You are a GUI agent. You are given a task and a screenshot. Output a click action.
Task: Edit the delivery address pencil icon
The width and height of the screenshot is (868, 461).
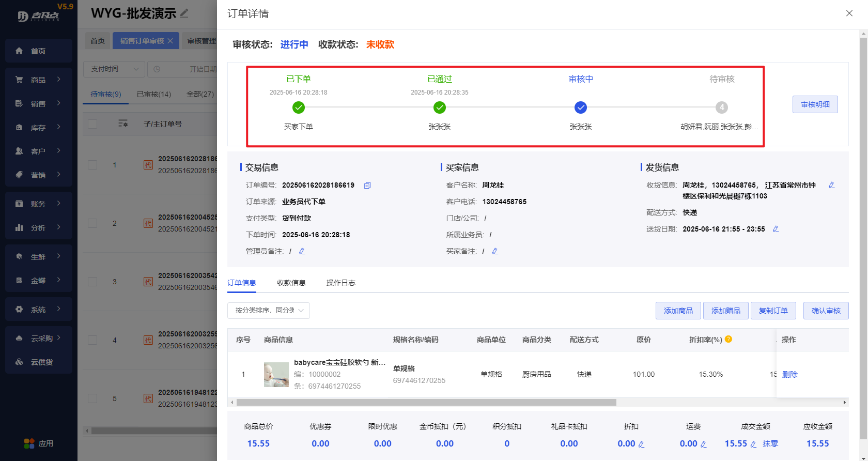pos(832,185)
